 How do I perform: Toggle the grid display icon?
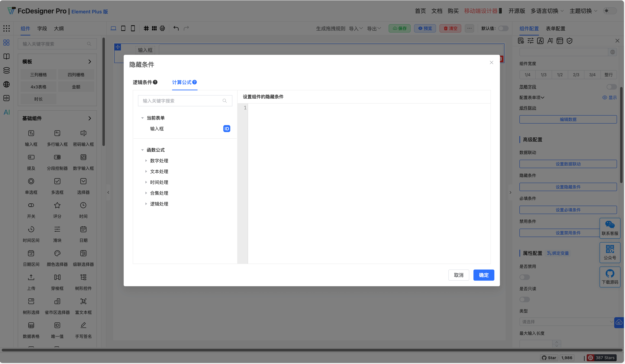[x=146, y=28]
